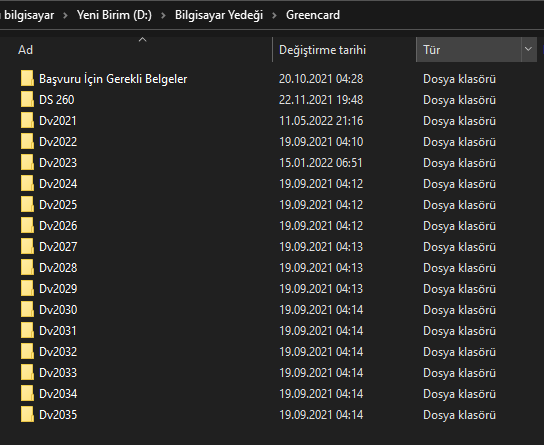Select the Başvuru İçin Gerekli Belgeler folder icon
Screen dimensions: 544x445
coord(27,78)
